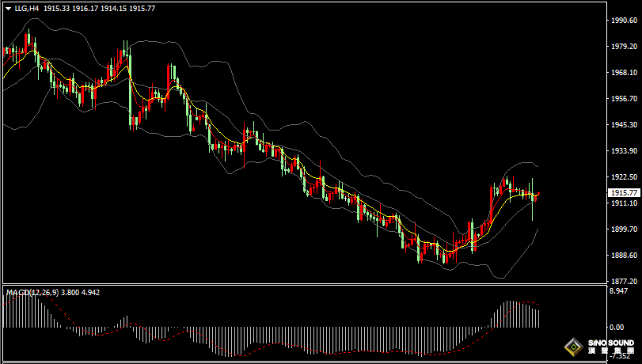Click the 1945.30 level on price axis
The width and height of the screenshot is (642, 364).
pyautogui.click(x=622, y=125)
